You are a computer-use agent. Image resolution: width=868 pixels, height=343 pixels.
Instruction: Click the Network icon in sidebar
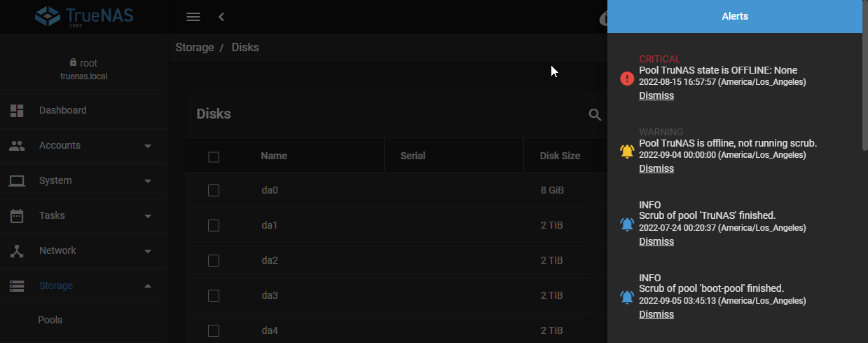[17, 250]
